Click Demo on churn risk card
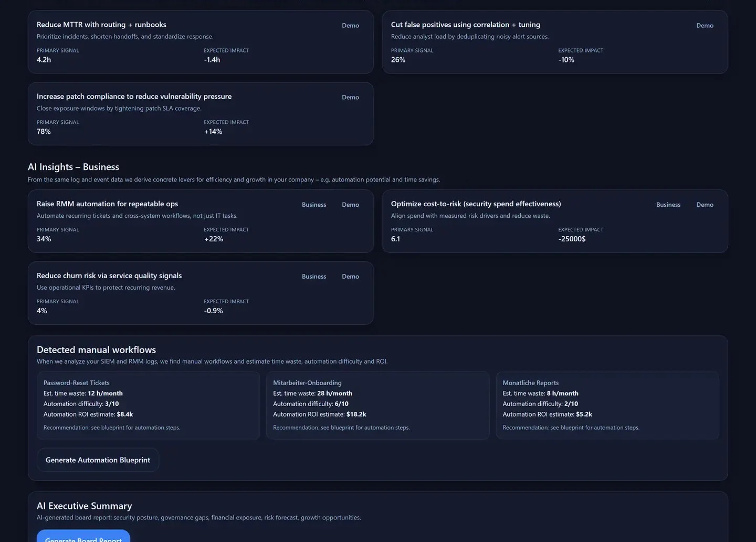The width and height of the screenshot is (756, 542). [x=350, y=276]
